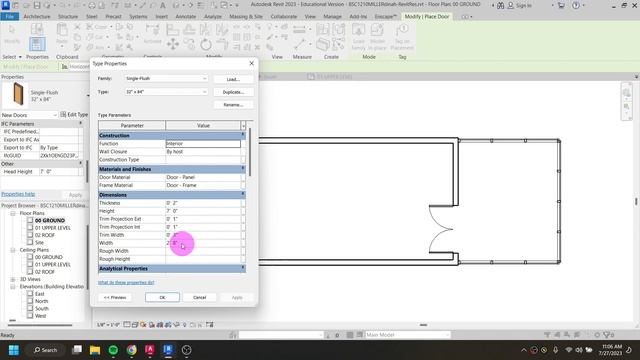Open Spotify from the taskbar

tap(113, 350)
